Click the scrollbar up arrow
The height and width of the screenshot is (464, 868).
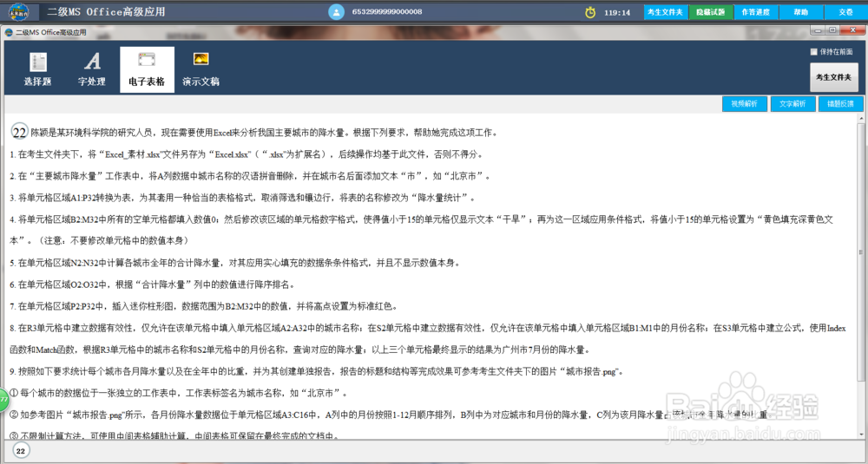[861, 119]
